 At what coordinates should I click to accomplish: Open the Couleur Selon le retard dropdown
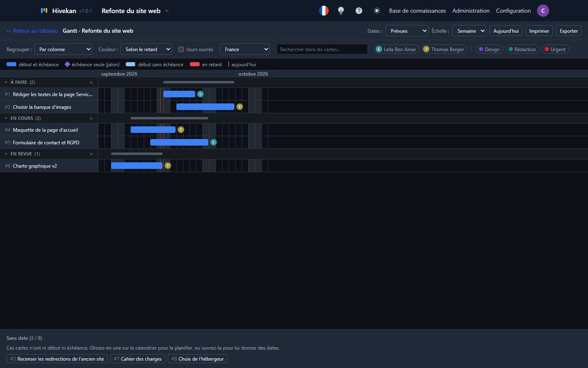[146, 49]
